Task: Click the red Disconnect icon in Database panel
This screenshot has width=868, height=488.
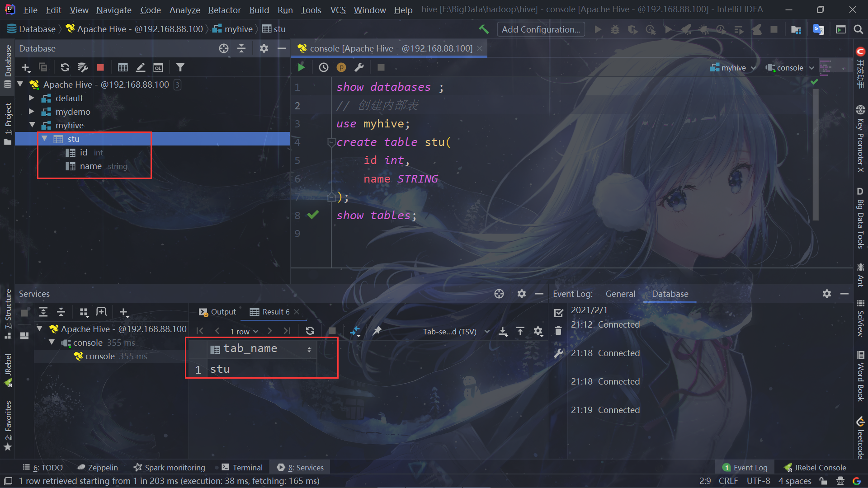Action: pos(100,67)
